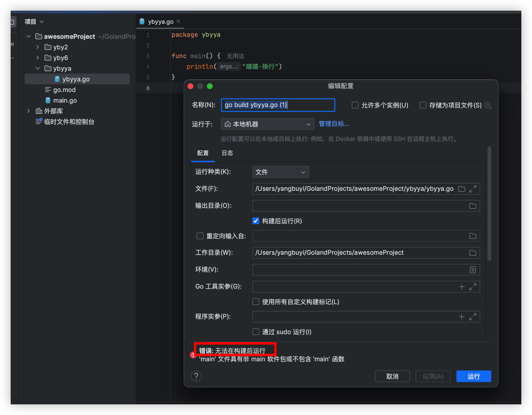Click the 应用(A) button

[433, 377]
